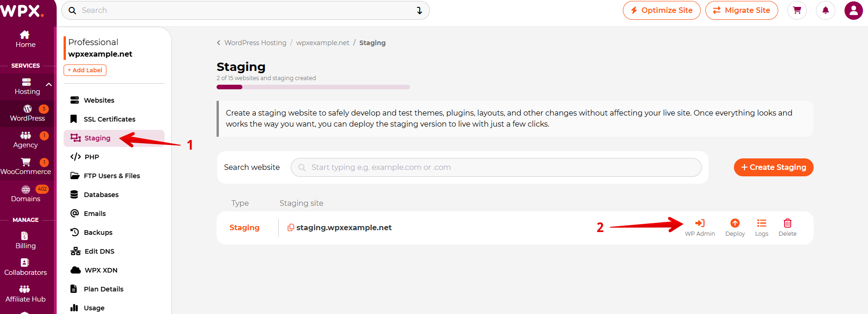Click Optimize Site button
The width and height of the screenshot is (868, 314).
point(662,10)
